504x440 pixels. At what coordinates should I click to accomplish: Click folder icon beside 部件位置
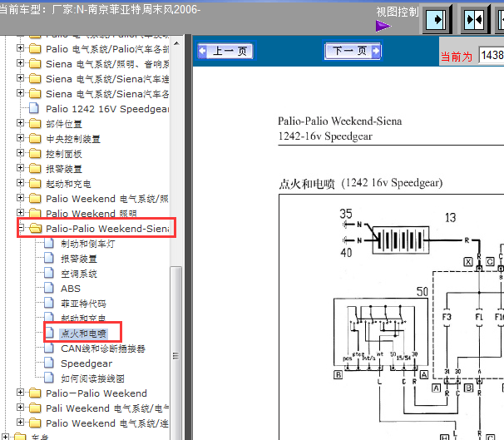35,123
